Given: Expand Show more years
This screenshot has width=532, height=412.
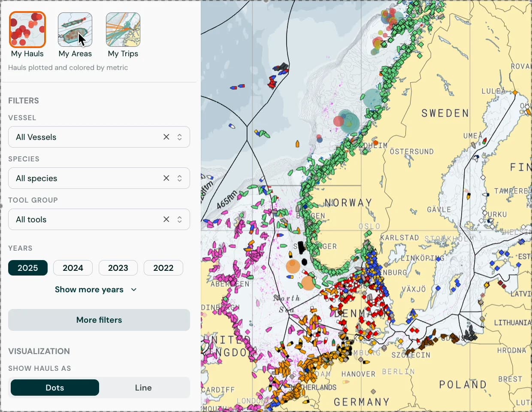Looking at the screenshot, I should [x=96, y=290].
